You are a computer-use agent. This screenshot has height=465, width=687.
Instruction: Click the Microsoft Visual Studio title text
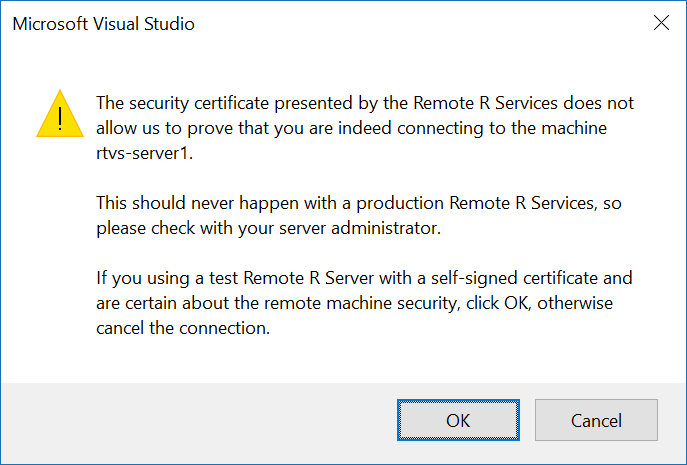pyautogui.click(x=103, y=24)
